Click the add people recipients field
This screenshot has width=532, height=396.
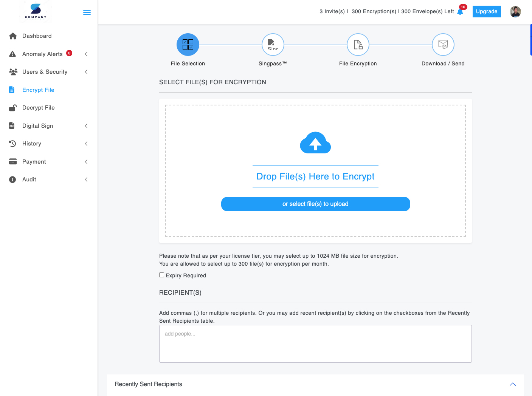click(315, 344)
